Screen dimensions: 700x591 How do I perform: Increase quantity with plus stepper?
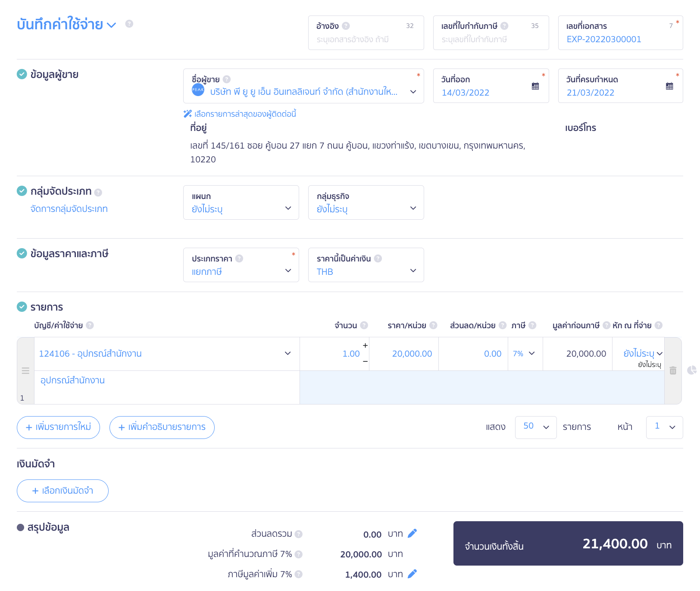point(365,345)
